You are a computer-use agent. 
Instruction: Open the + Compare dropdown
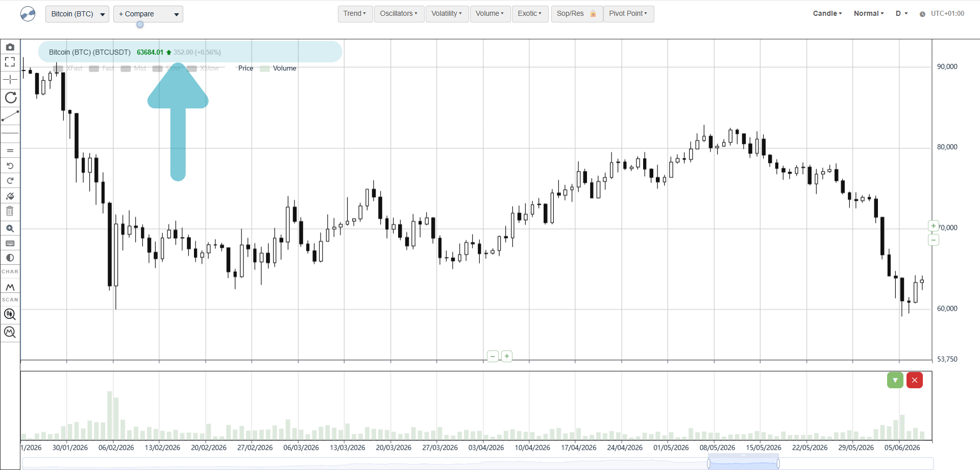148,14
